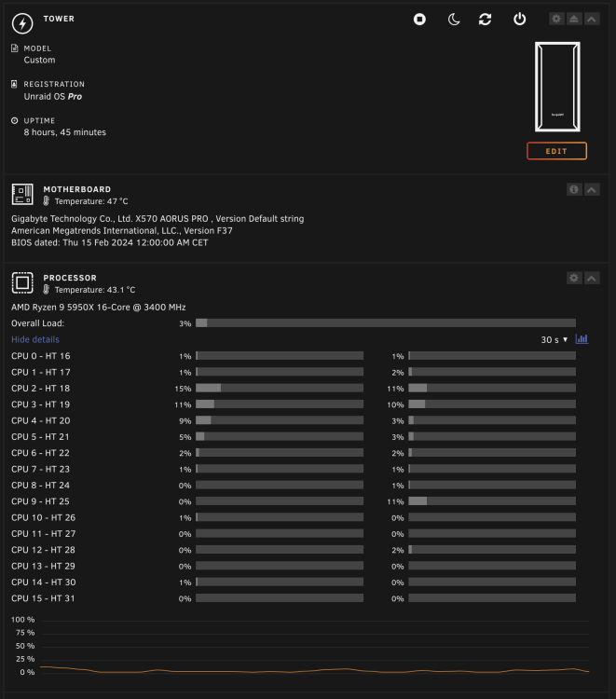Click the 'CPU 3 - HT 19' row label
616x699 pixels.
coord(41,404)
